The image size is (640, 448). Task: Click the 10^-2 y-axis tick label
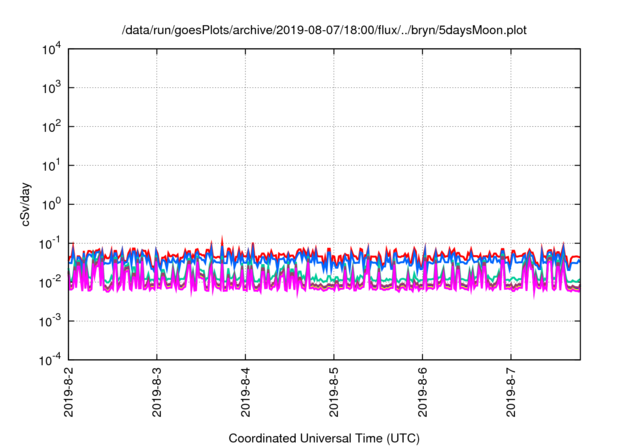pos(49,283)
